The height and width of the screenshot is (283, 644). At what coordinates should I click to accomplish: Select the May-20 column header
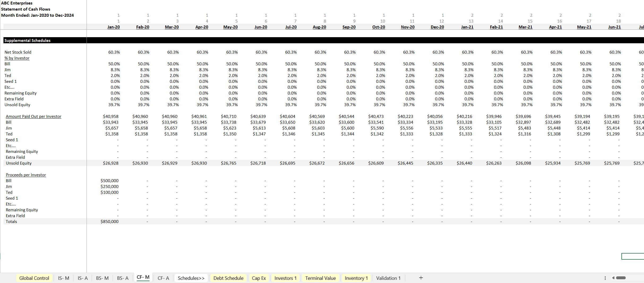pyautogui.click(x=231, y=27)
